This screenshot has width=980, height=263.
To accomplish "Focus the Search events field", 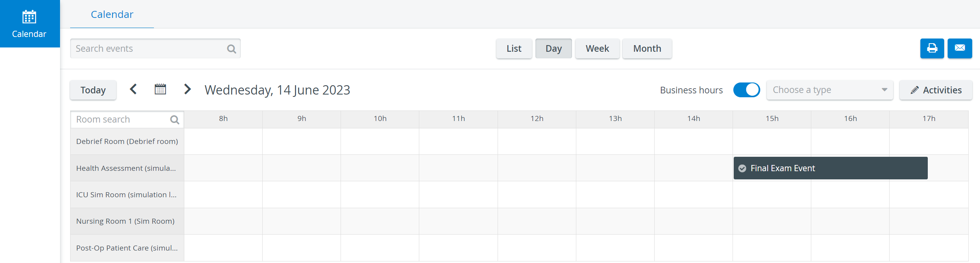I will 155,49.
